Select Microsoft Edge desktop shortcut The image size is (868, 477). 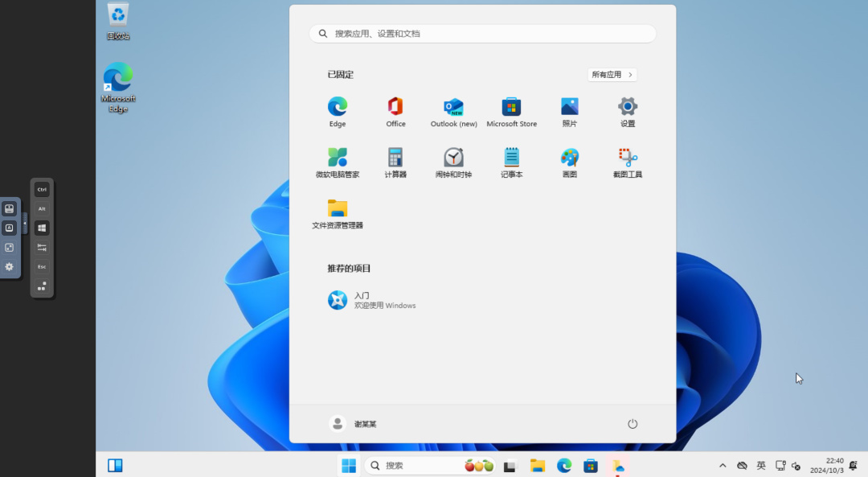118,88
